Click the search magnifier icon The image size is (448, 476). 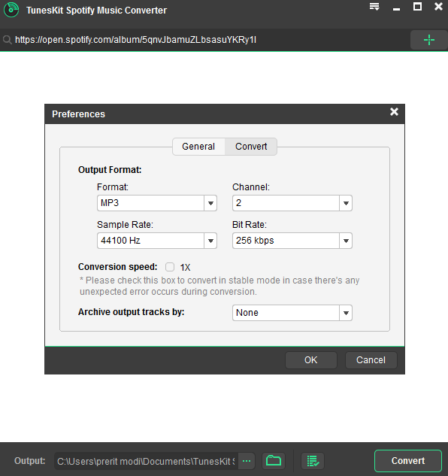pos(8,40)
